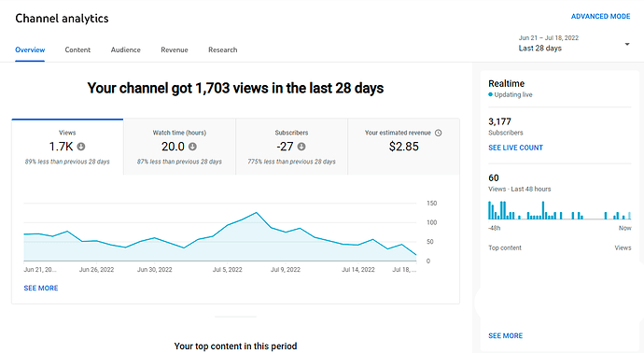Click the down-arrow icon beside 20.0 watch time
Image resolution: width=644 pixels, height=353 pixels.
[192, 147]
